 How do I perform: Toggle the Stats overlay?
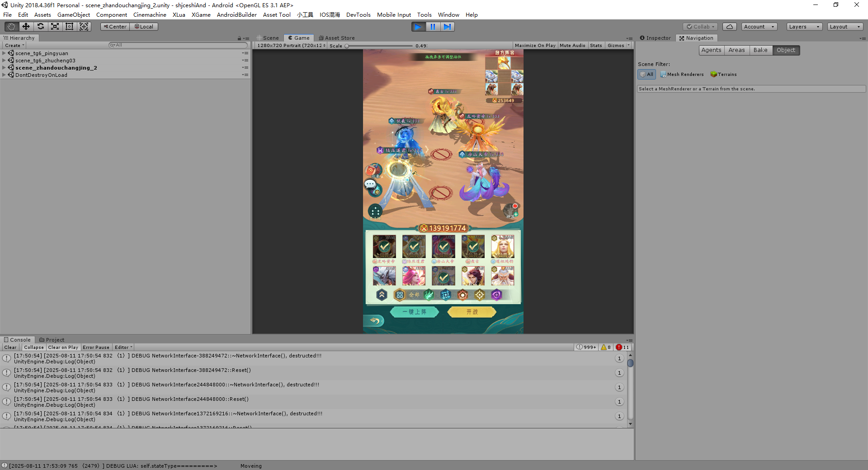point(596,46)
